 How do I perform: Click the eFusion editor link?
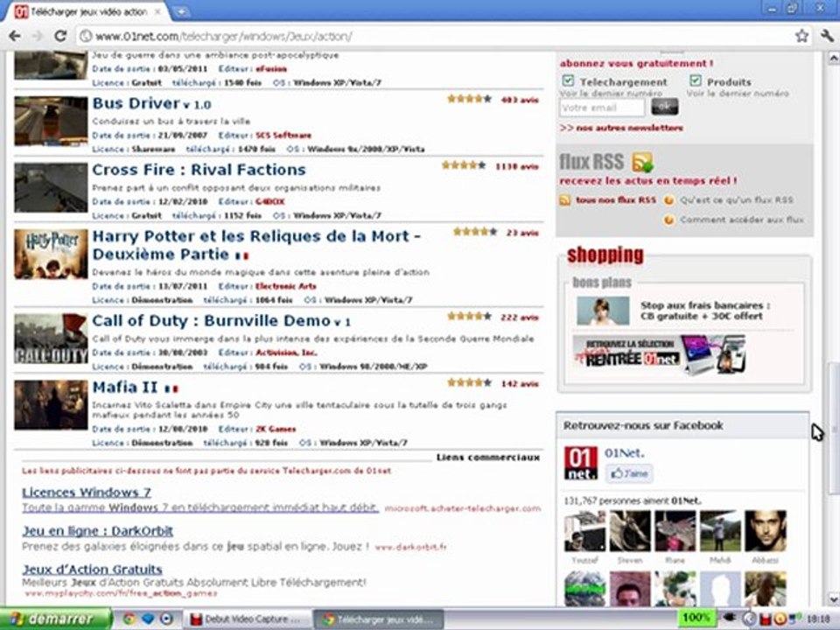tap(271, 69)
